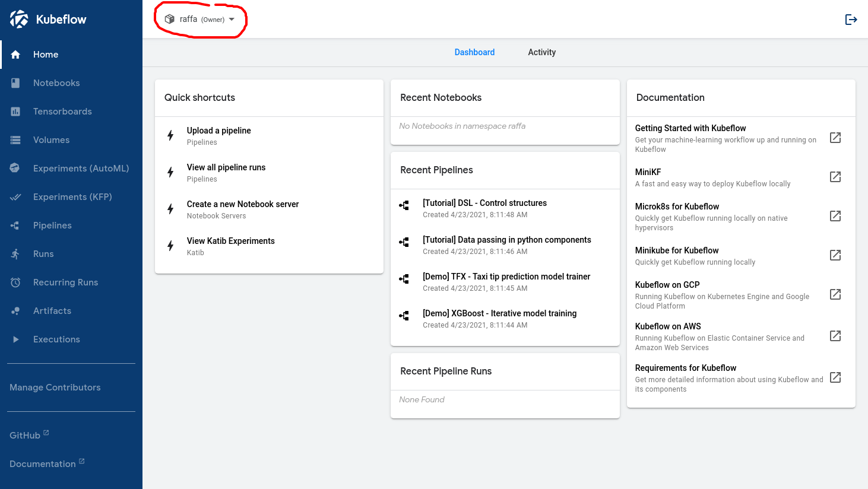Click pipeline icon beside Data passing in python components
The height and width of the screenshot is (489, 868).
coord(404,242)
